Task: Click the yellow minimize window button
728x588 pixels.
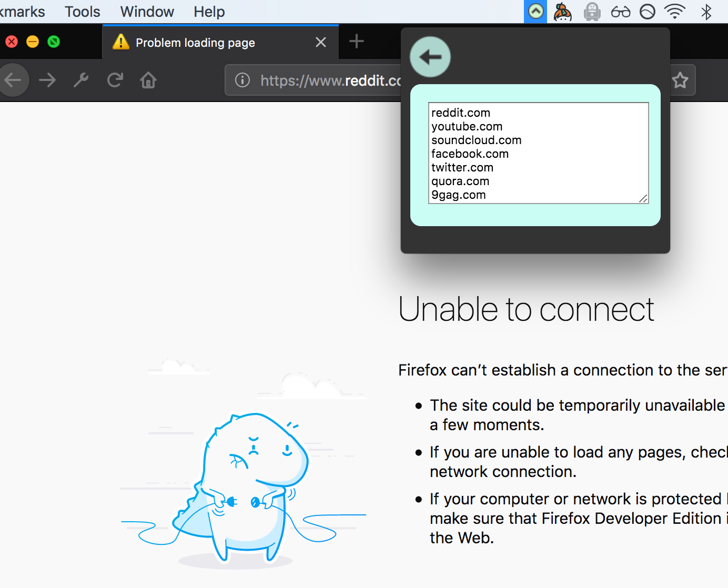Action: coord(33,42)
